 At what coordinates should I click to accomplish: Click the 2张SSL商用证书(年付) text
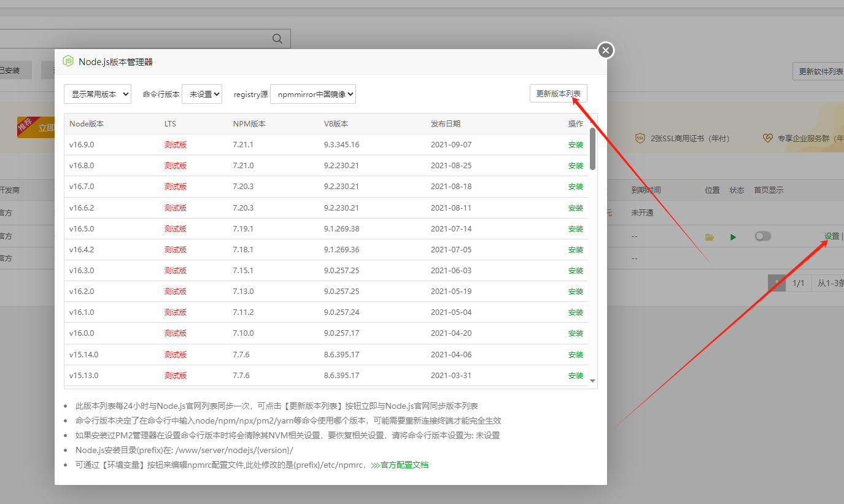[x=691, y=139]
